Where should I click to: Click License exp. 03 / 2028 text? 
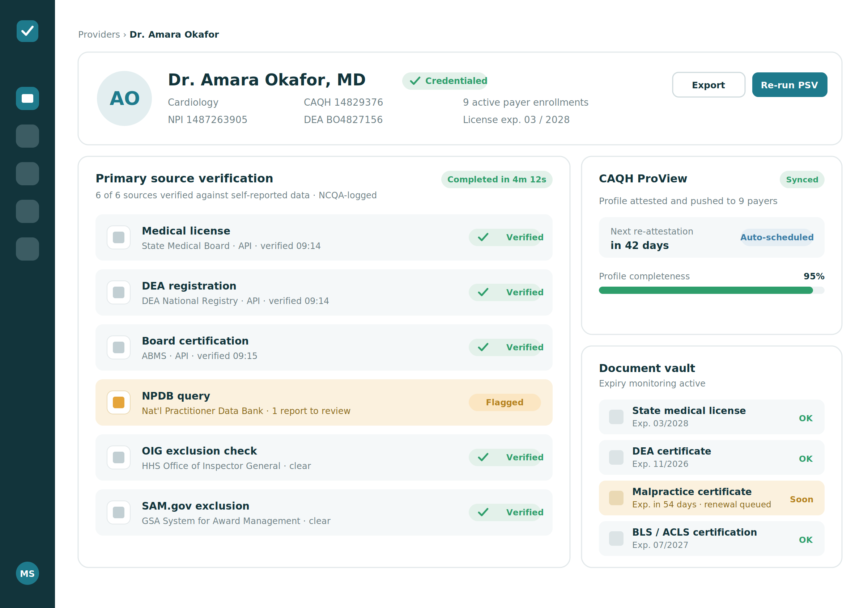click(516, 119)
